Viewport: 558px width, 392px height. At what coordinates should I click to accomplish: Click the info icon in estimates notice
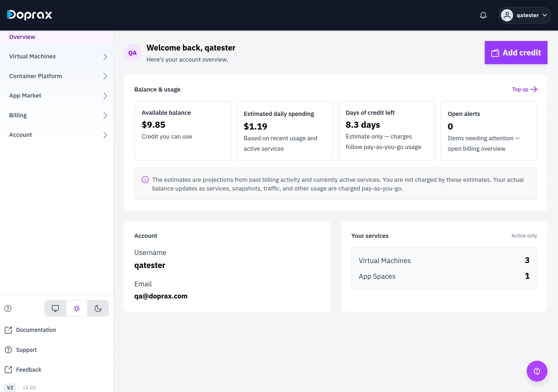coord(145,180)
